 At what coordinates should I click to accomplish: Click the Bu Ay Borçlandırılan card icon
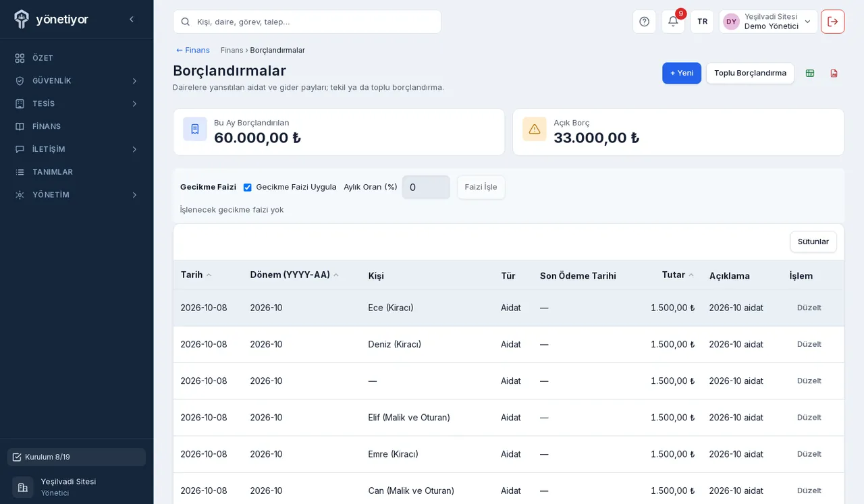tap(195, 129)
